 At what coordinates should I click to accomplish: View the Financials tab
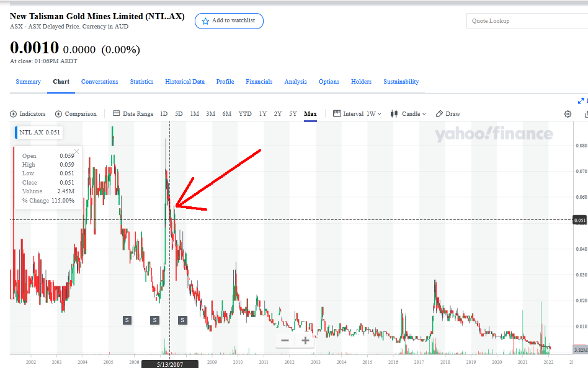click(259, 82)
